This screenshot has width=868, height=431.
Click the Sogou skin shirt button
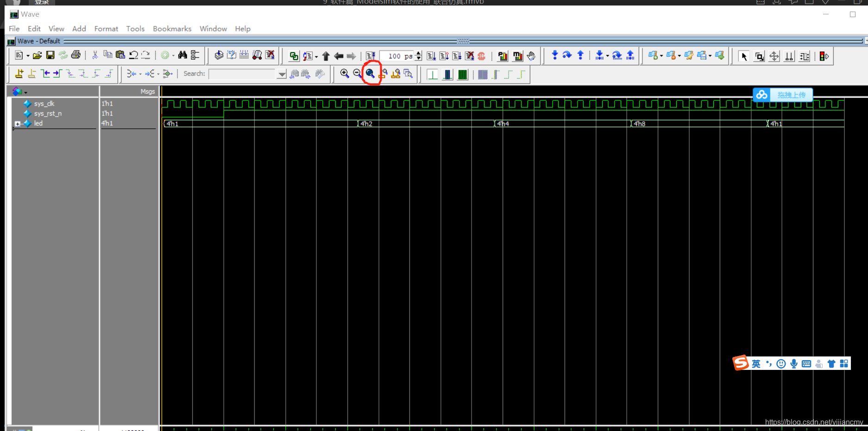click(x=831, y=364)
